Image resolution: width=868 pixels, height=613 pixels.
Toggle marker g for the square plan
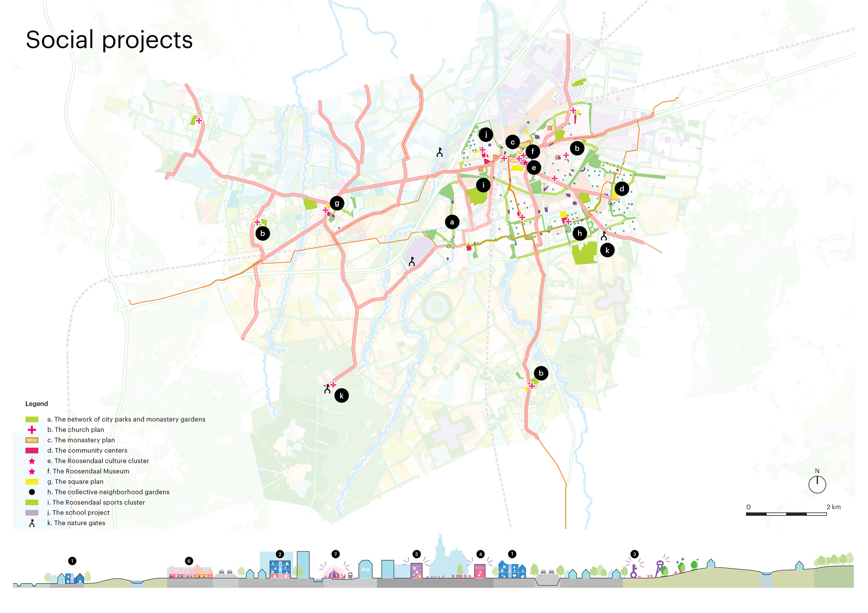(337, 203)
